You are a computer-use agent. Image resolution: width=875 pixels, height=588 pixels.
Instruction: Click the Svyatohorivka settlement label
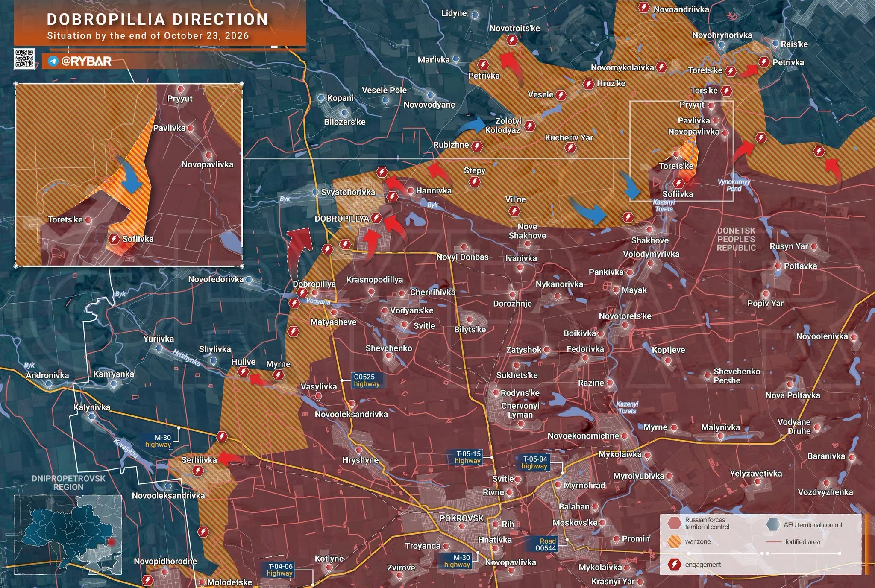[x=348, y=192]
